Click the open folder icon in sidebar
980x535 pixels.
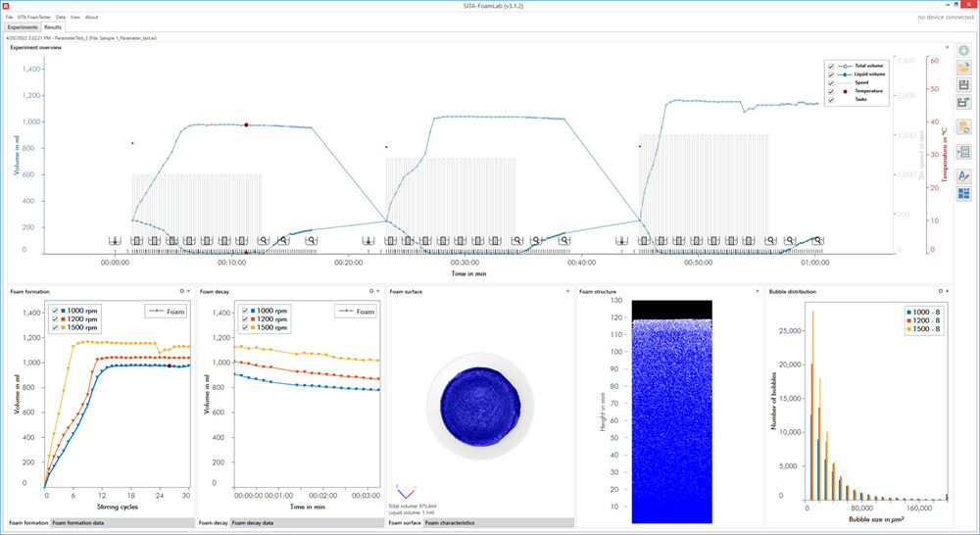pos(964,68)
